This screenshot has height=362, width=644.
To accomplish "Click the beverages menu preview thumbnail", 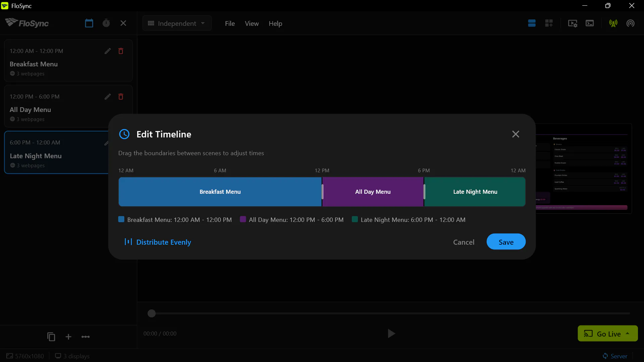I will click(584, 169).
